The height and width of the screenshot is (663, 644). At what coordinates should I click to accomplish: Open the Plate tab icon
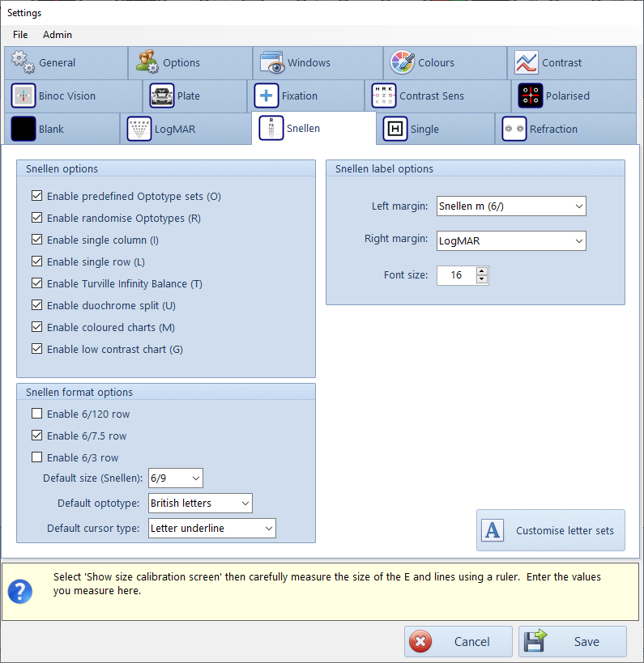162,96
